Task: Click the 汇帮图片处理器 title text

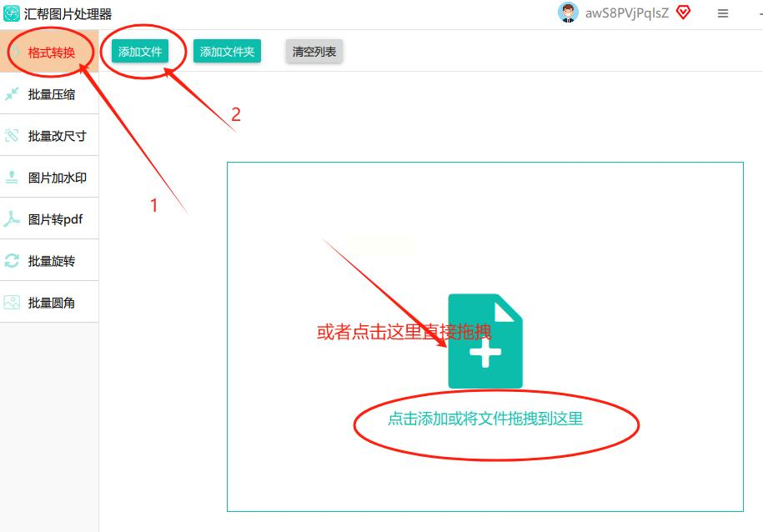Action: 68,13
